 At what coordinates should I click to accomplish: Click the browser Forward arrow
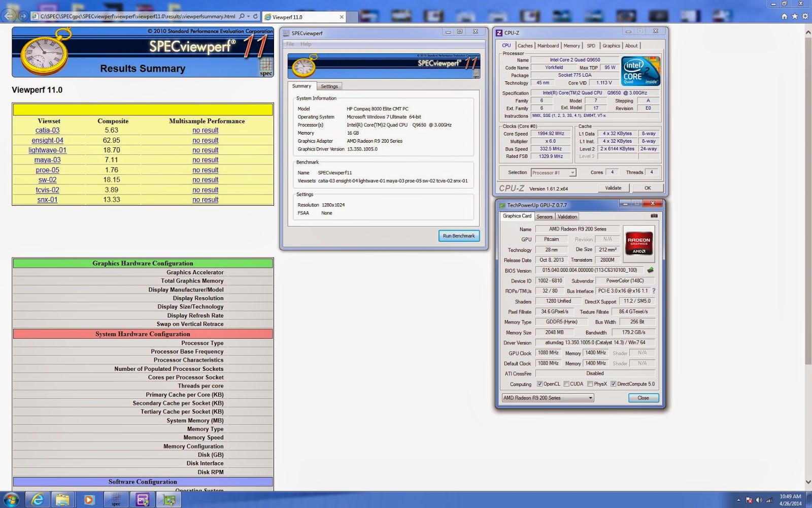point(23,16)
